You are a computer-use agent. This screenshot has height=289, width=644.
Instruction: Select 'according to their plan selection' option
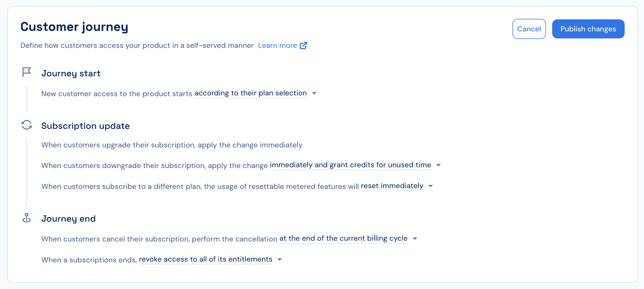point(251,93)
